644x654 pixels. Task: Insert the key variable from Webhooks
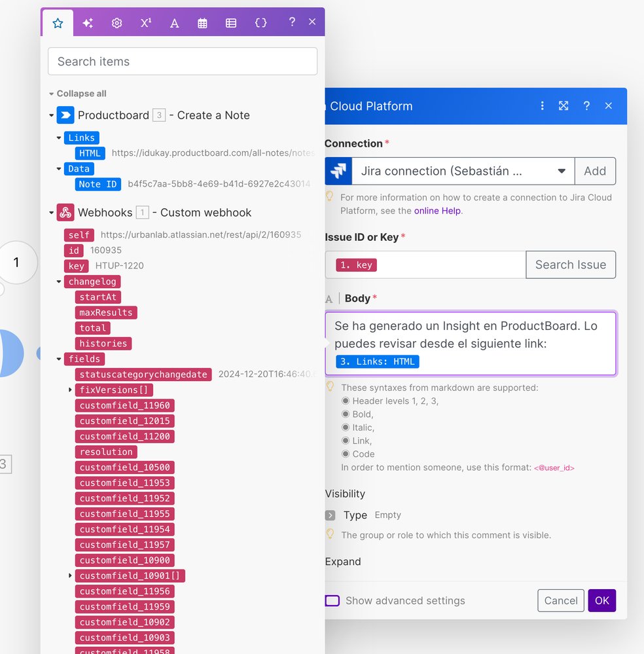(x=77, y=266)
